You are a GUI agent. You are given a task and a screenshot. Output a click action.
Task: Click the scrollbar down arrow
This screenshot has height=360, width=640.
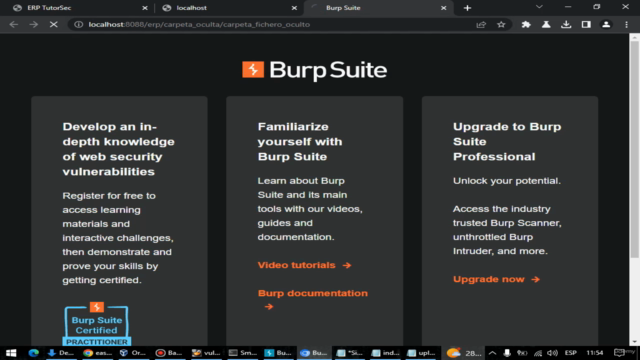pyautogui.click(x=634, y=342)
